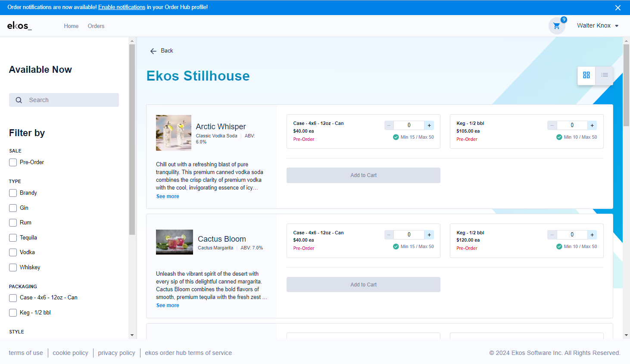Click the Ekos logo
Screen dimensions: 630x364
pos(19,26)
